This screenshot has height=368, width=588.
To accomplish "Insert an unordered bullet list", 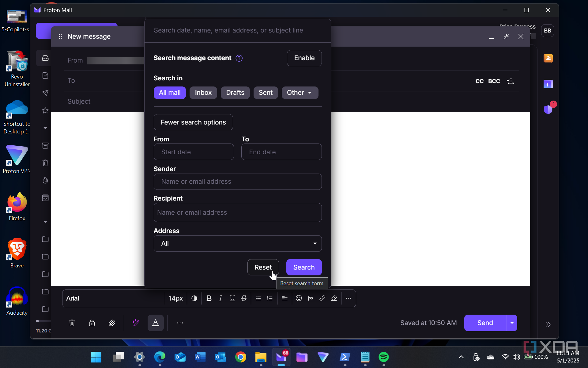I will click(x=258, y=298).
